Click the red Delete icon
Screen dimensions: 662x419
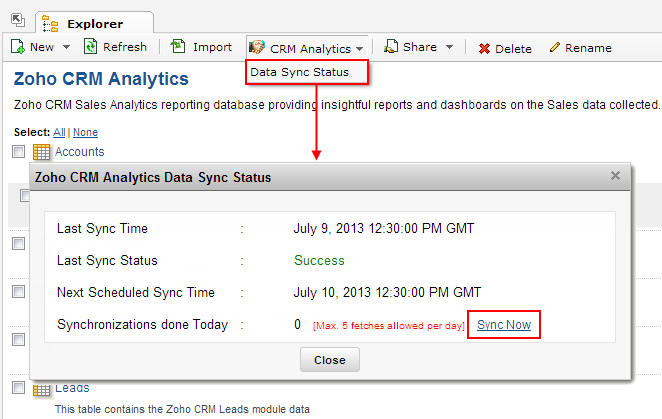point(484,48)
